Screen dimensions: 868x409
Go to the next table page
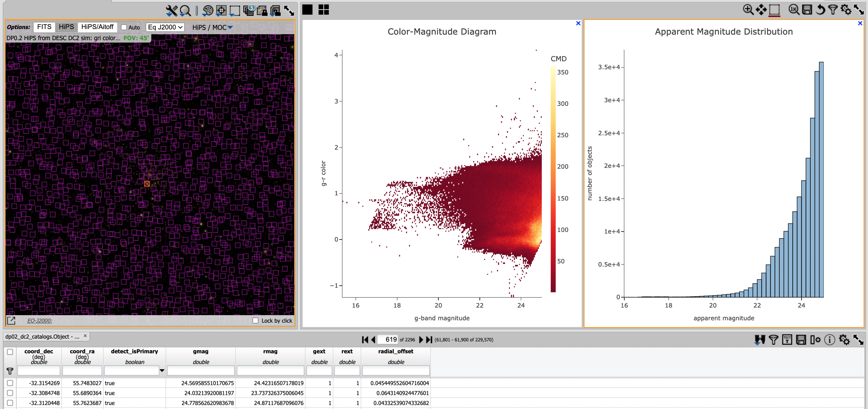pos(421,340)
